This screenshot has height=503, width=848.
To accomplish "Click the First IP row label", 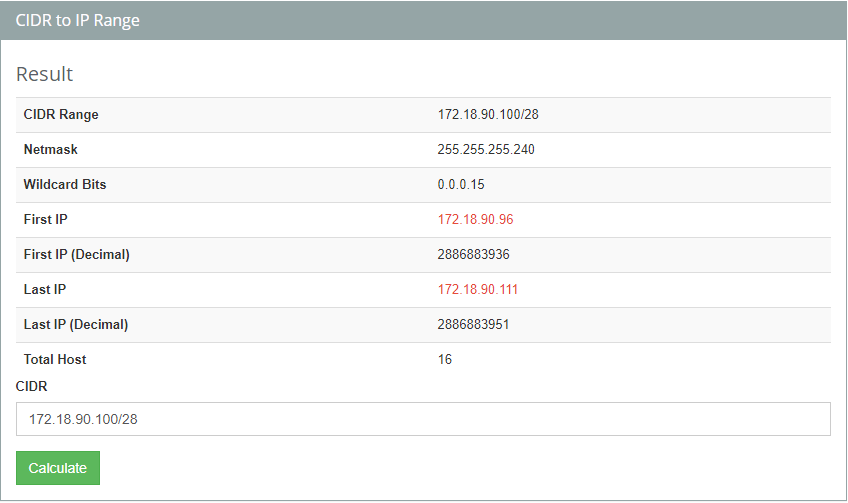I will (46, 219).
